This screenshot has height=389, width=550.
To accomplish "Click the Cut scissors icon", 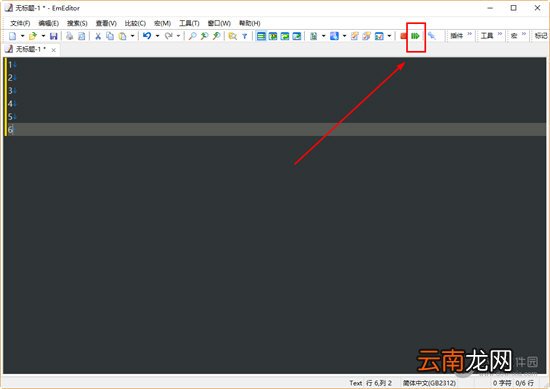I will 98,36.
